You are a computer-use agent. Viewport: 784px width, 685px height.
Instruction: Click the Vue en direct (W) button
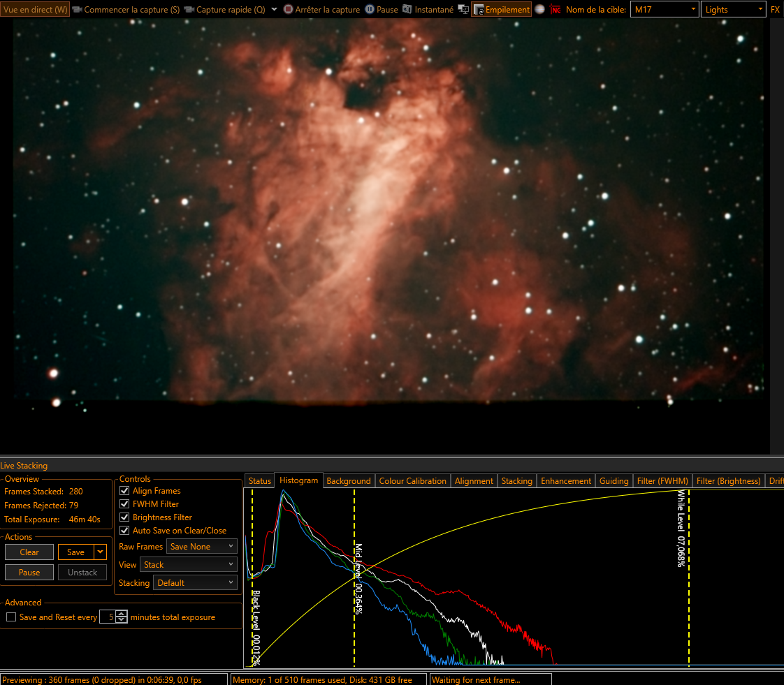[x=35, y=10]
